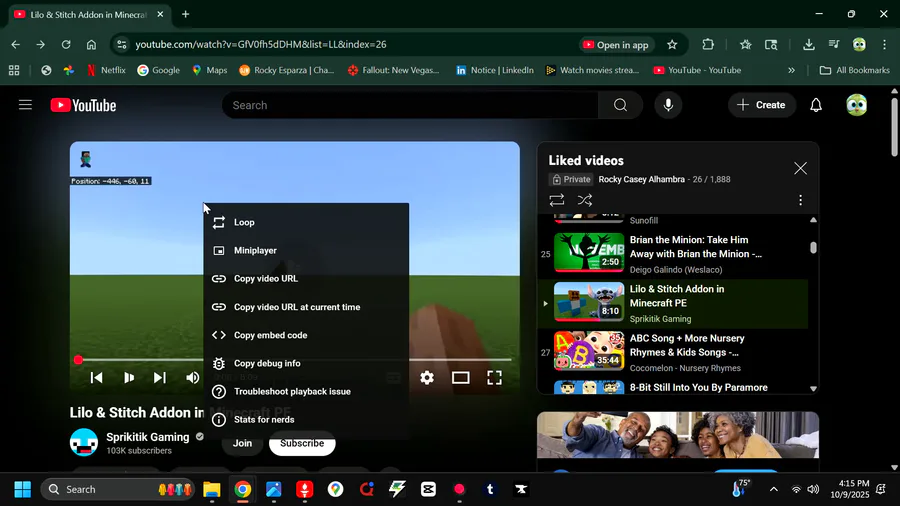Toggle loop playlist in Liked videos
This screenshot has width=900, height=506.
point(557,200)
